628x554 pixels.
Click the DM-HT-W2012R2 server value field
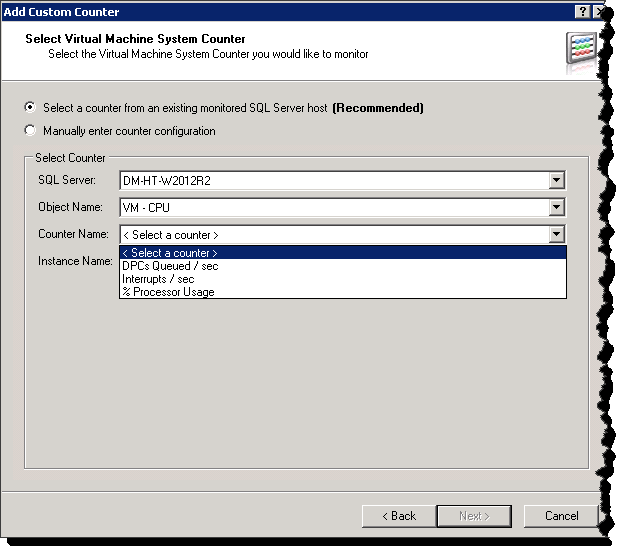[333, 181]
